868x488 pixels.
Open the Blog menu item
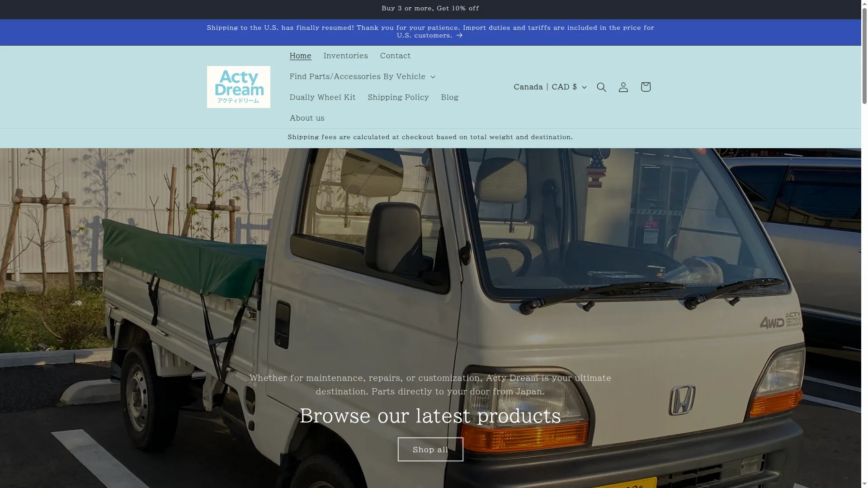(x=450, y=97)
